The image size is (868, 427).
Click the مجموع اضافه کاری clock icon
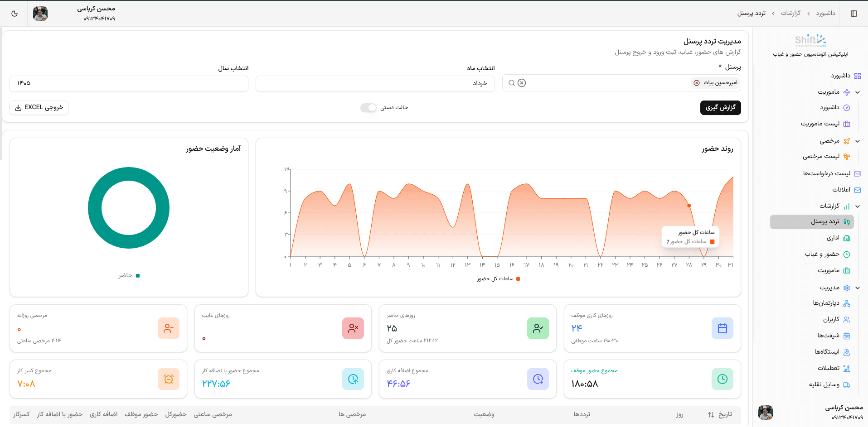click(x=538, y=379)
